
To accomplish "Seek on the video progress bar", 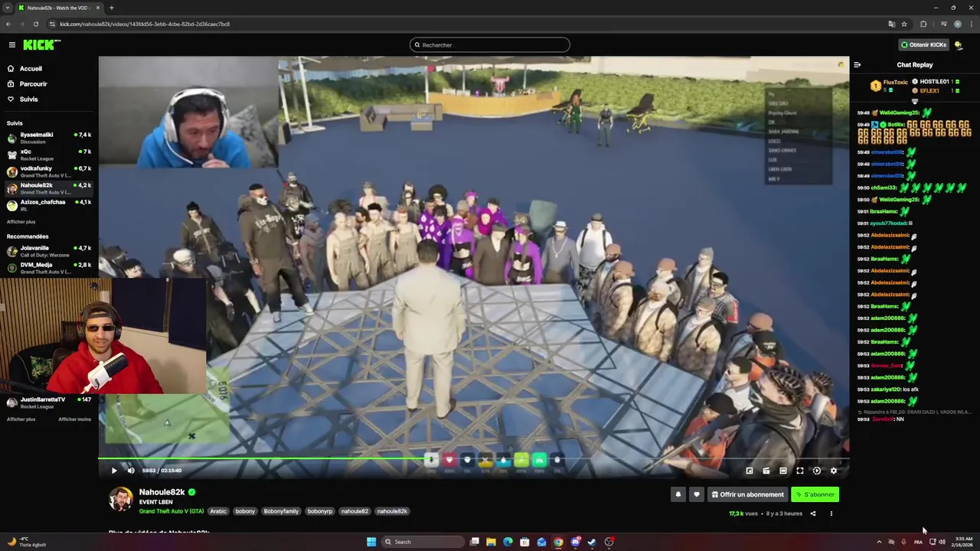I will point(473,458).
